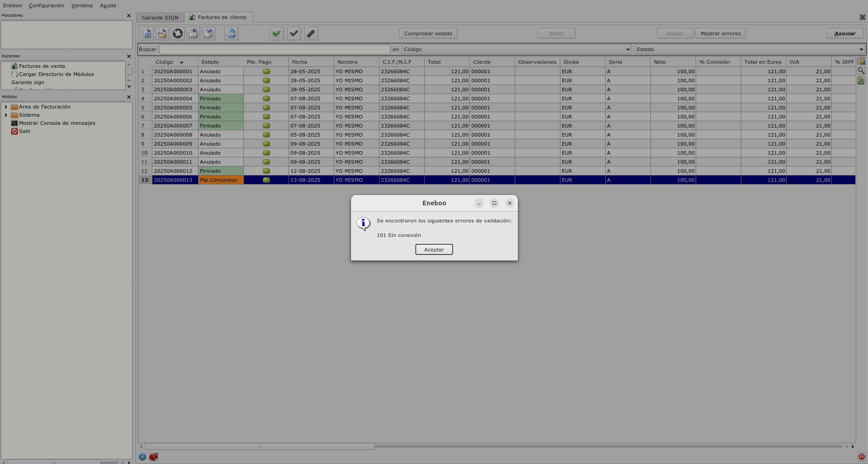Image resolution: width=868 pixels, height=464 pixels.
Task: Click the red power icon at bottom right
Action: (x=861, y=457)
